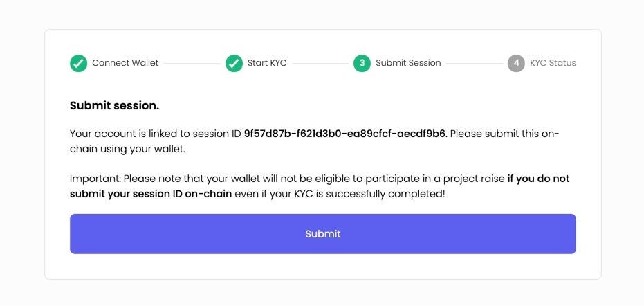This screenshot has width=644, height=306.
Task: Submit the session with the purple button
Action: [x=323, y=233]
